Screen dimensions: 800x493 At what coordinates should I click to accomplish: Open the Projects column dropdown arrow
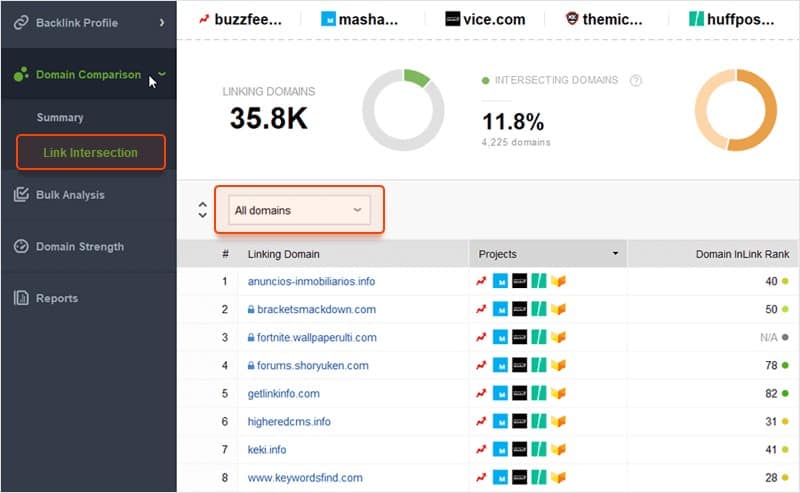click(615, 254)
